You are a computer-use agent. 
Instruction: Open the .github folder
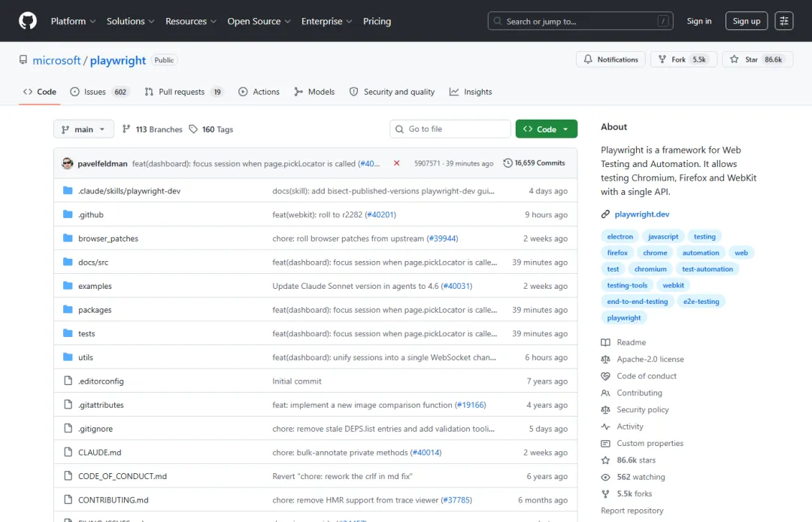pos(91,215)
